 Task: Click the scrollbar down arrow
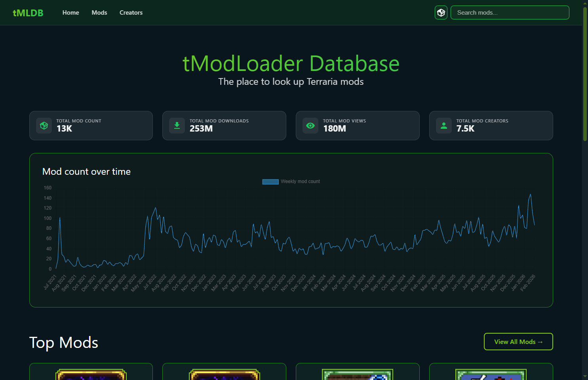585,376
